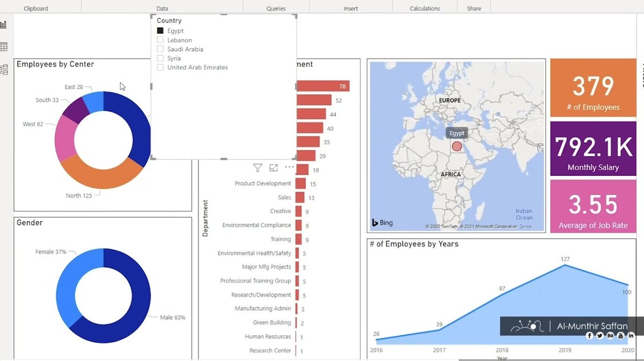644x361 pixels.
Task: Click the Creative department label
Action: point(281,211)
